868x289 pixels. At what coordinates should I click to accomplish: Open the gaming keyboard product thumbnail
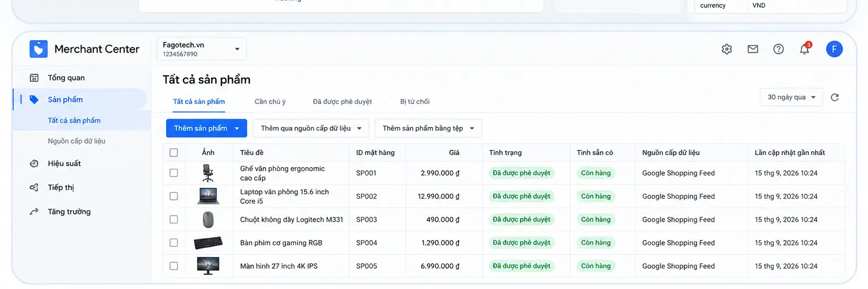pyautogui.click(x=208, y=243)
